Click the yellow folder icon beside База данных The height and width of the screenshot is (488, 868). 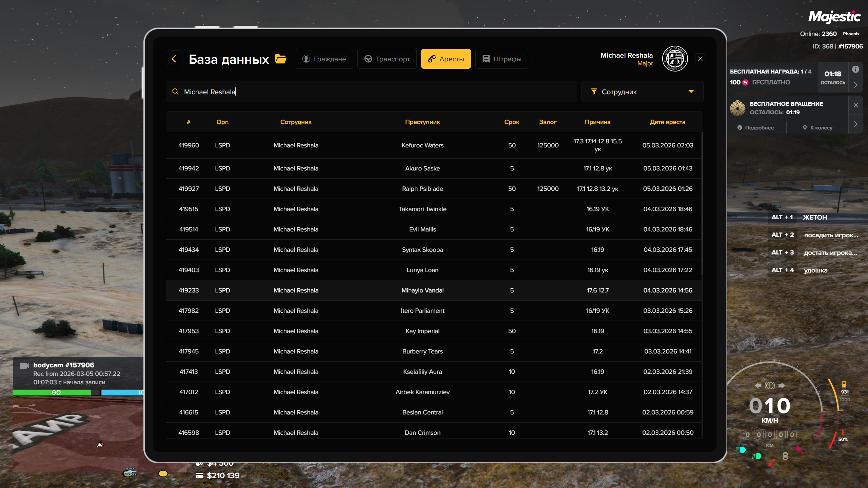point(281,59)
